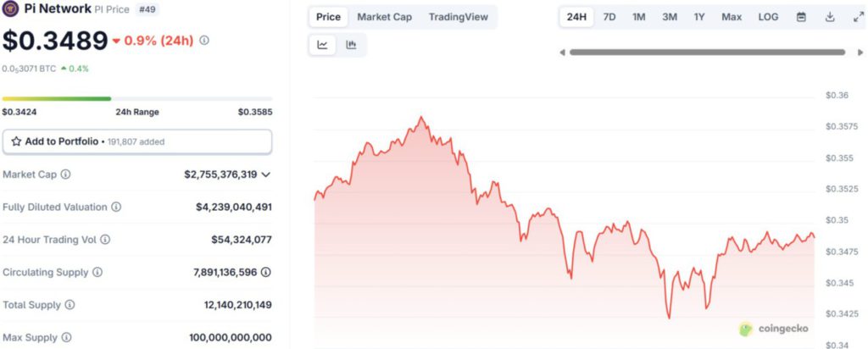Select the 24H time range

click(x=576, y=17)
